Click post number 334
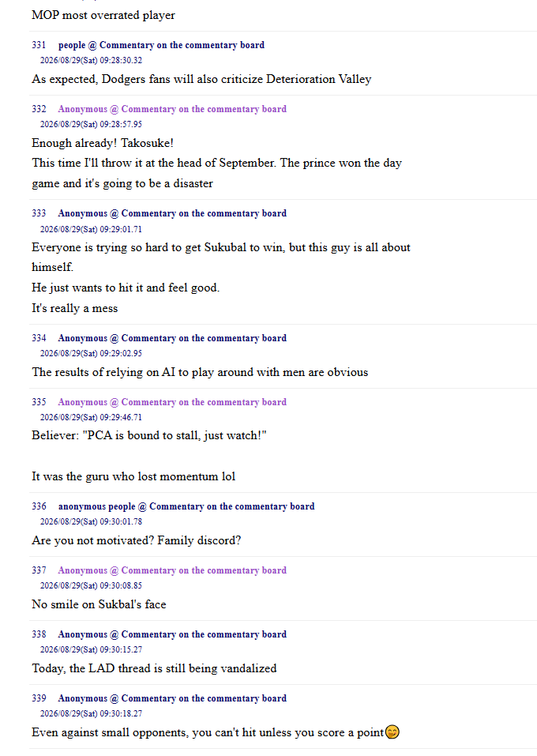The height and width of the screenshot is (756, 537). pyautogui.click(x=39, y=338)
